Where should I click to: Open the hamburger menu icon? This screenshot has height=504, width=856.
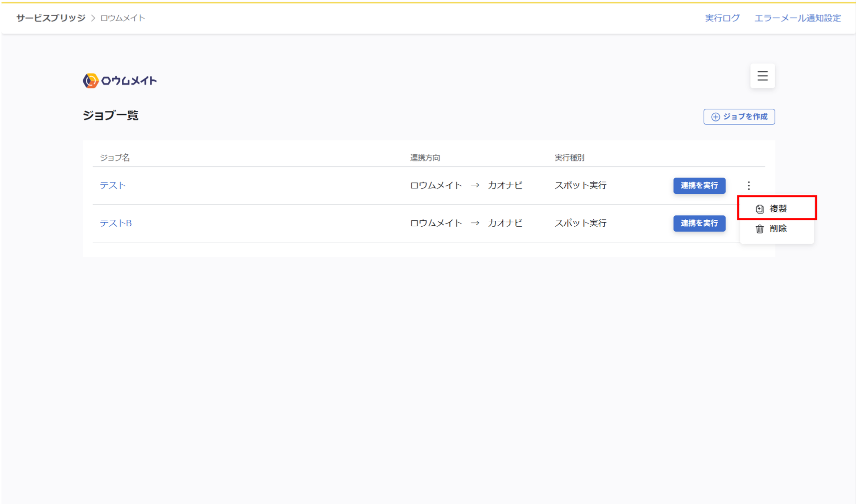pyautogui.click(x=762, y=76)
